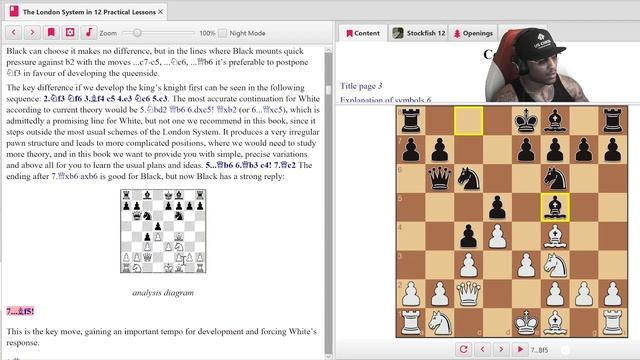The width and height of the screenshot is (640, 360).
Task: Open the Title page 3 link
Action: 361,86
